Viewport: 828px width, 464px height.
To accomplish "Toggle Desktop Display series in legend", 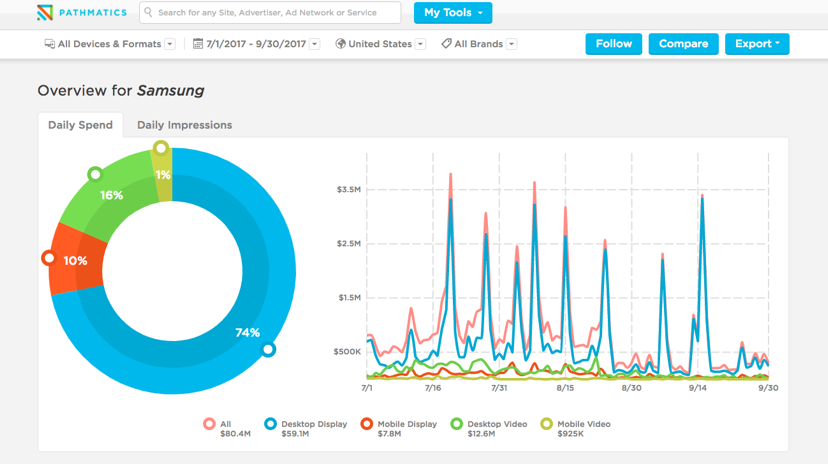I will pyautogui.click(x=270, y=424).
